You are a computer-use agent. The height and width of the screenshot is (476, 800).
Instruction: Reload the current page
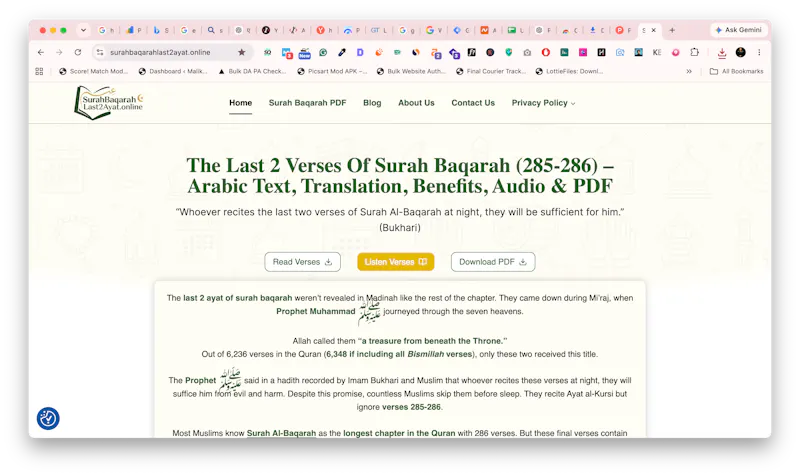tap(78, 52)
